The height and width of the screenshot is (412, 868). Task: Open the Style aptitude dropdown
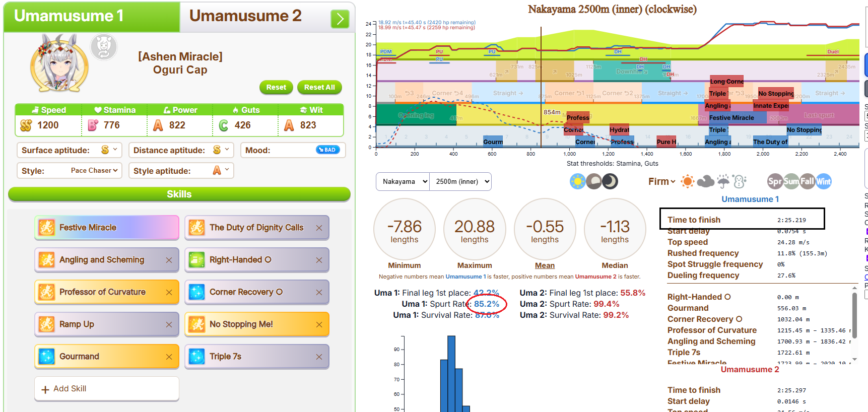point(181,171)
